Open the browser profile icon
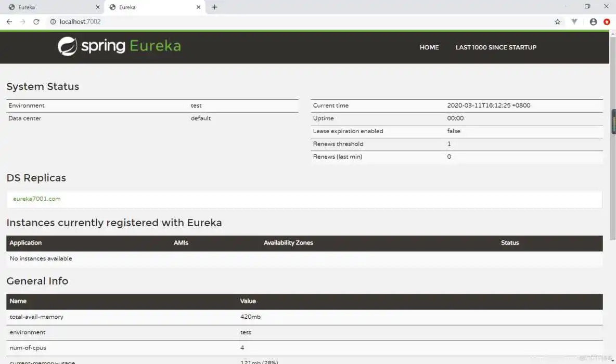Viewport: 616px width, 364px height. [x=593, y=22]
